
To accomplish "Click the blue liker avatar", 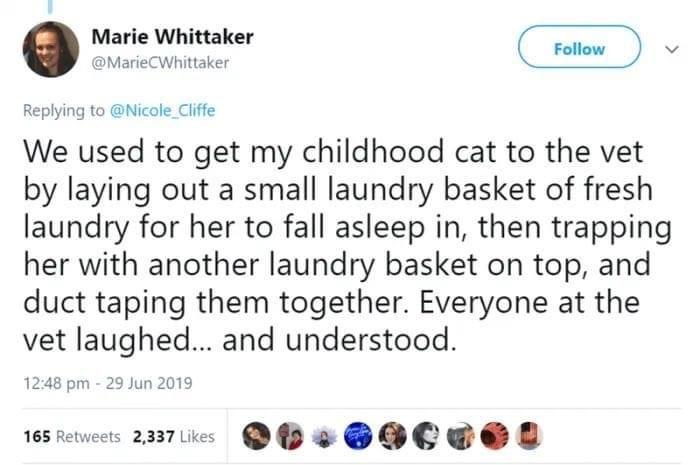I will [x=358, y=436].
